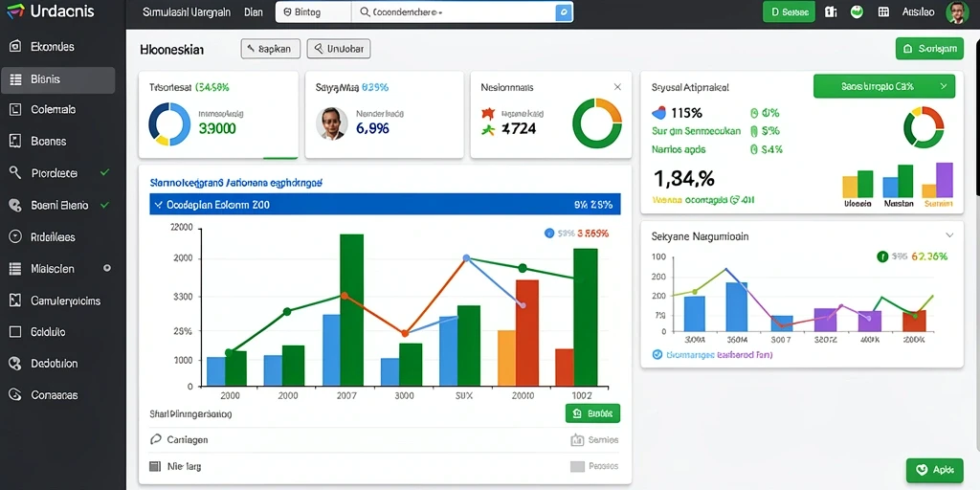Toggle the Boeni Eherio green checkmark
The width and height of the screenshot is (980, 490).
(x=104, y=205)
